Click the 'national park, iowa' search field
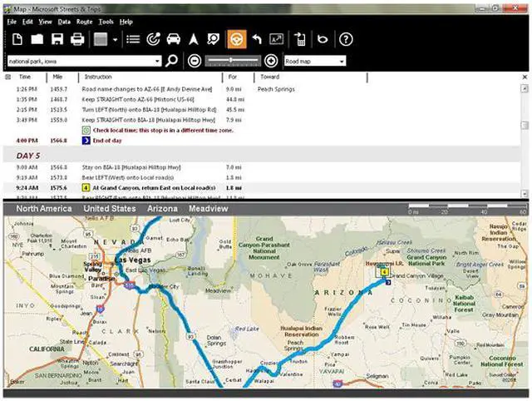This screenshot has width=532, height=401. tap(79, 61)
